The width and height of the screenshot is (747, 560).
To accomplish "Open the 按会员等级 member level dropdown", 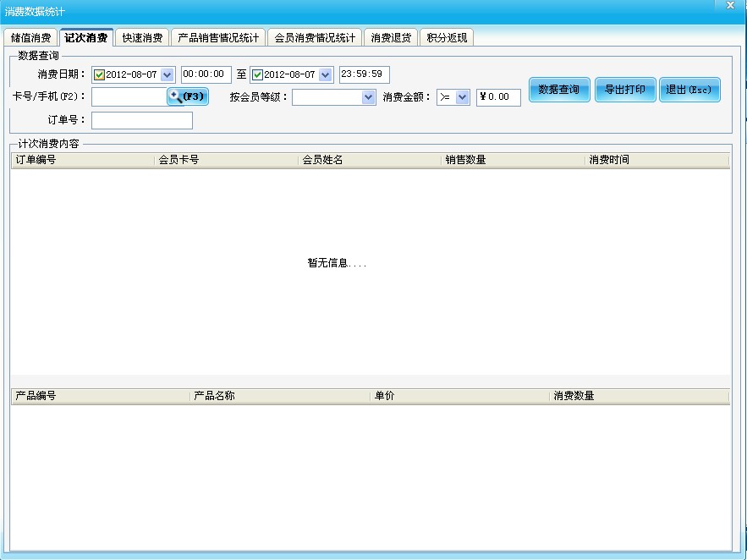I will tap(367, 97).
